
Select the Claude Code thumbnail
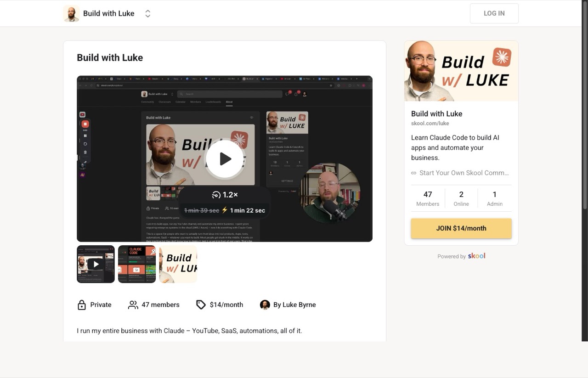(137, 264)
